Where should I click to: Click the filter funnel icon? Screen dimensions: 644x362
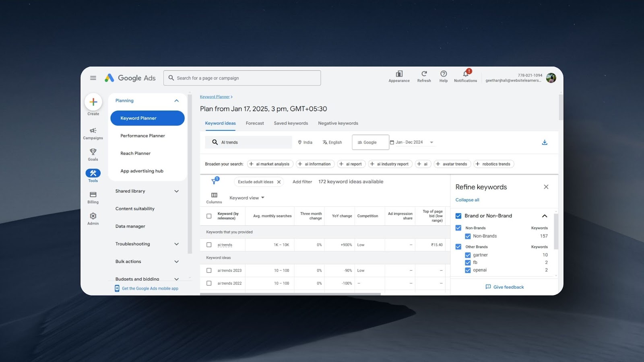coord(215,181)
